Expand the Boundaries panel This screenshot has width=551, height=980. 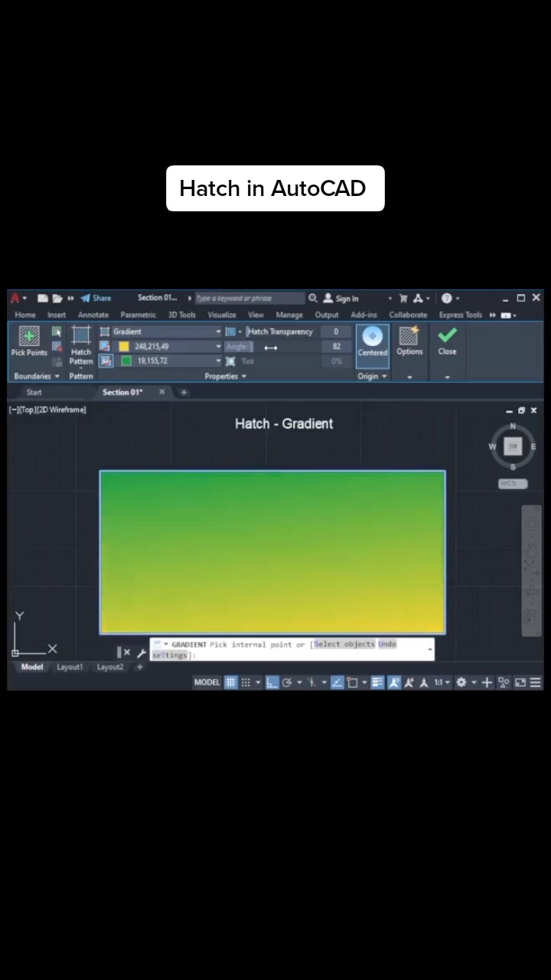[x=36, y=376]
